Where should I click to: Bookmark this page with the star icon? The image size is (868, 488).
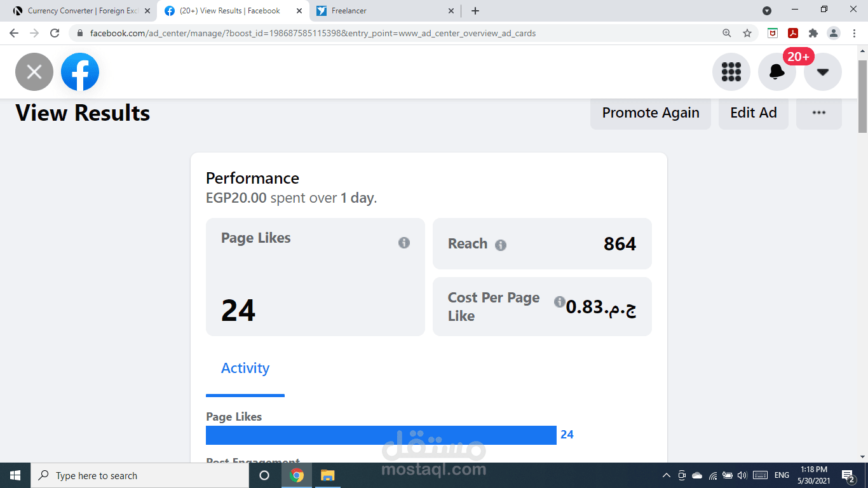[747, 33]
